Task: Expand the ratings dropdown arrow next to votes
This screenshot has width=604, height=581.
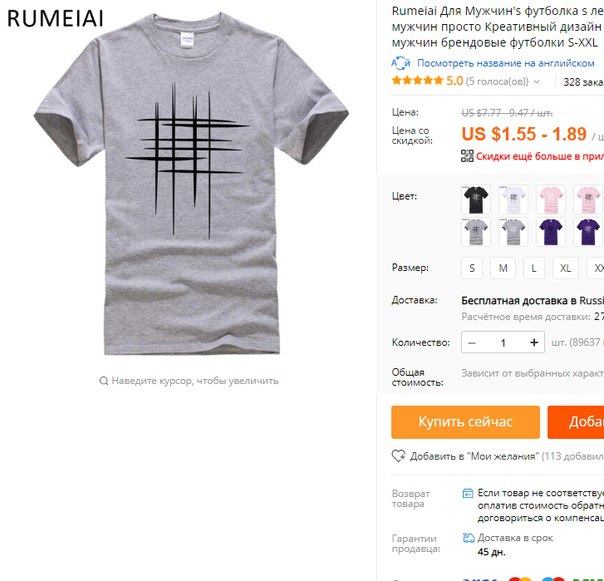Action: [x=537, y=82]
